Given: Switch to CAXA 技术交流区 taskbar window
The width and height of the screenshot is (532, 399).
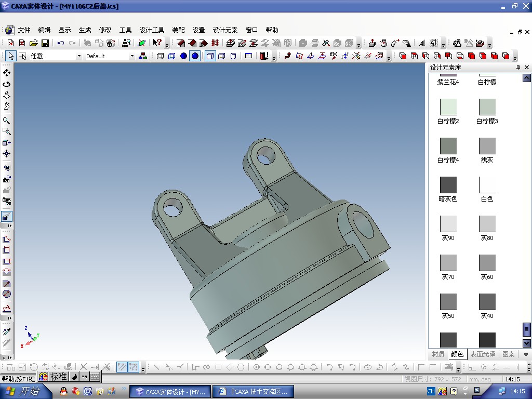Looking at the screenshot, I should (253, 392).
